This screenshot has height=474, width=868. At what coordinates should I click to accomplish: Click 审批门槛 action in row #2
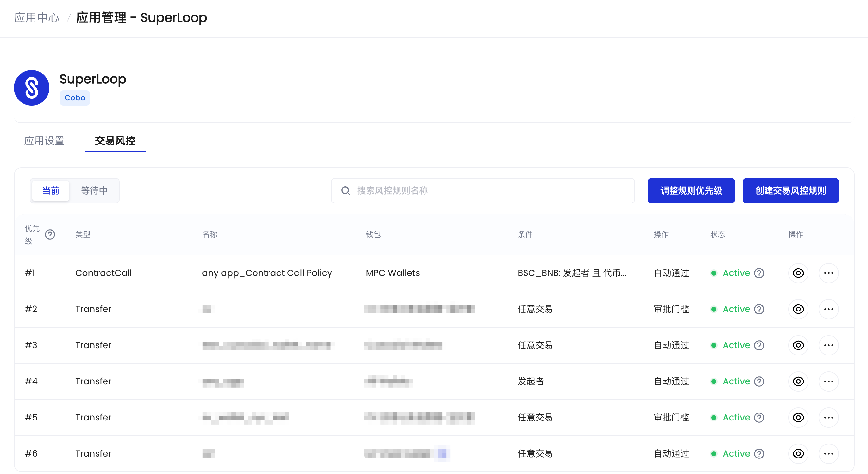671,309
